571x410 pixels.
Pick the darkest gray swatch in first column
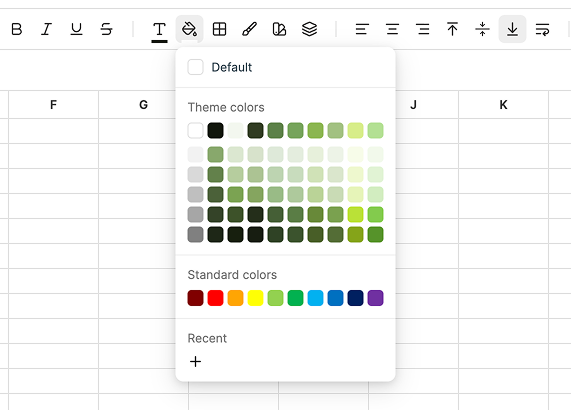[196, 234]
